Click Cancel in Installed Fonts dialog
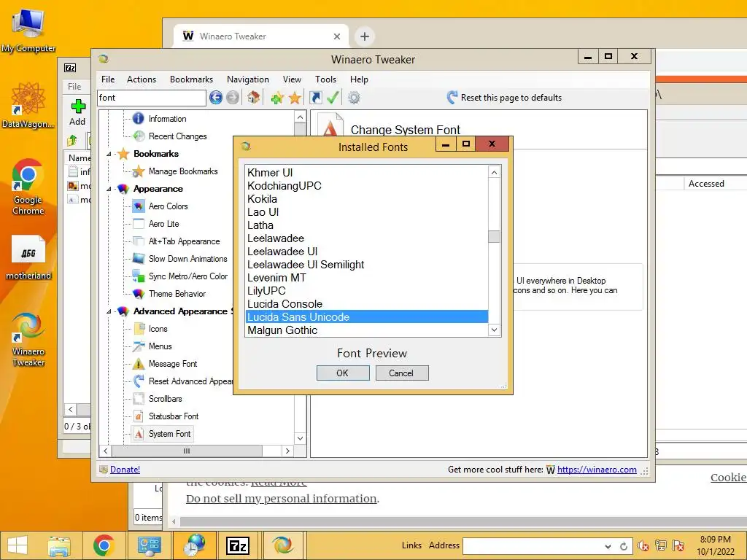Image resolution: width=747 pixels, height=560 pixels. pyautogui.click(x=402, y=373)
